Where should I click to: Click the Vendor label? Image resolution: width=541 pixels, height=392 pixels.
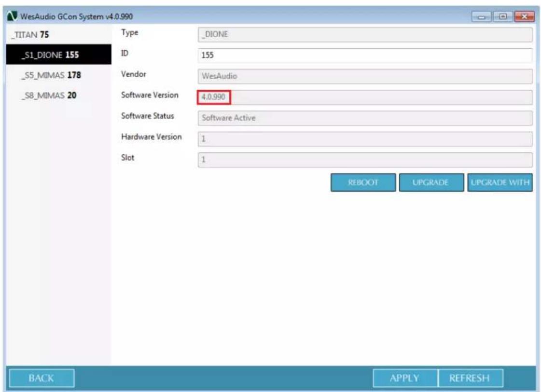coord(134,74)
